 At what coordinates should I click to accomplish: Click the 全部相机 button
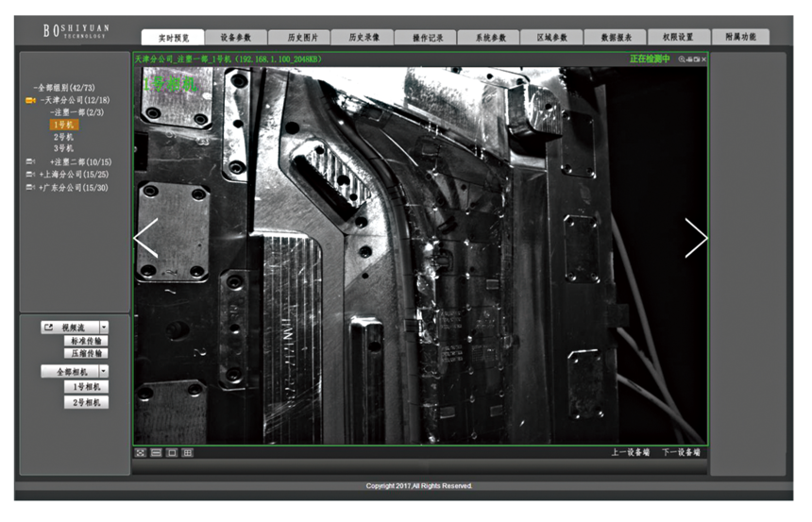click(x=70, y=371)
